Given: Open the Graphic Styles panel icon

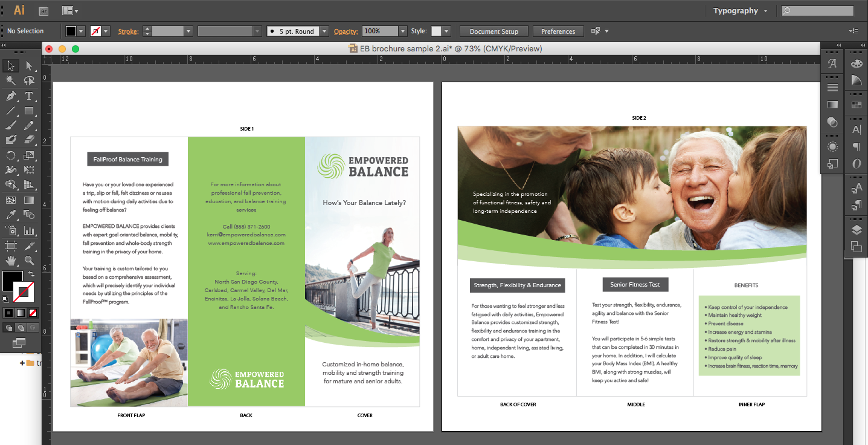Looking at the screenshot, I should [832, 164].
